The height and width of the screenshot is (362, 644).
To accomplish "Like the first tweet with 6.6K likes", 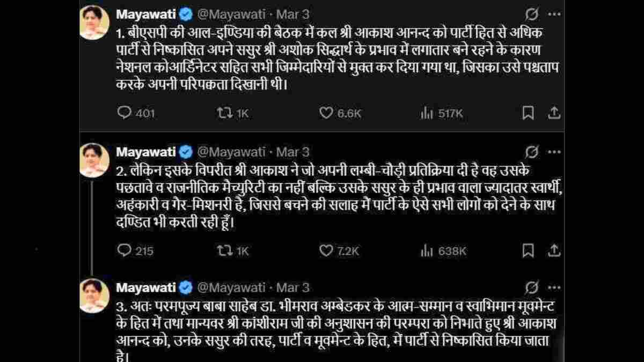I will [326, 113].
